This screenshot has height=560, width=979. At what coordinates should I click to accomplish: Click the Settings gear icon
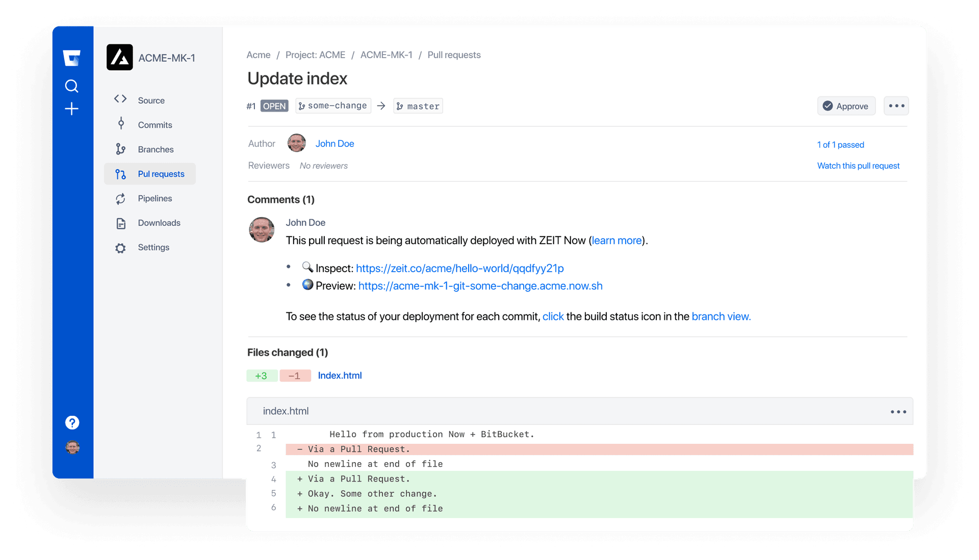point(120,248)
